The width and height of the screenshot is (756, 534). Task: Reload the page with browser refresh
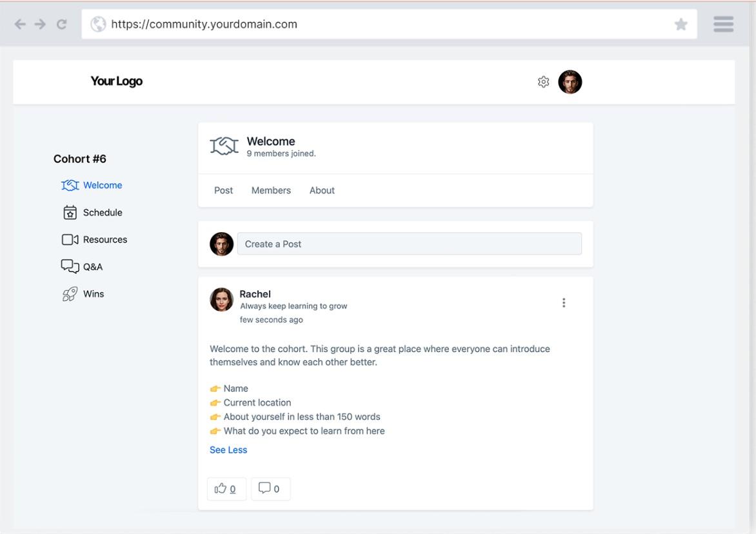pyautogui.click(x=62, y=25)
